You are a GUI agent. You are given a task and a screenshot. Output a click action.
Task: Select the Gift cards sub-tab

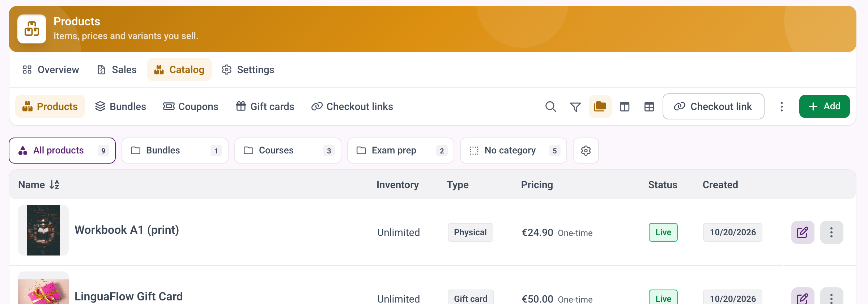265,106
